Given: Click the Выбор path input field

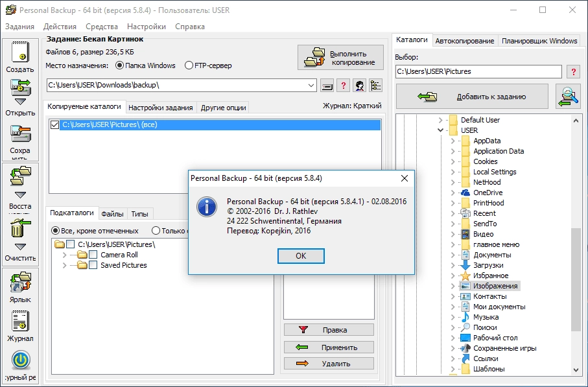Looking at the screenshot, I should tap(478, 71).
